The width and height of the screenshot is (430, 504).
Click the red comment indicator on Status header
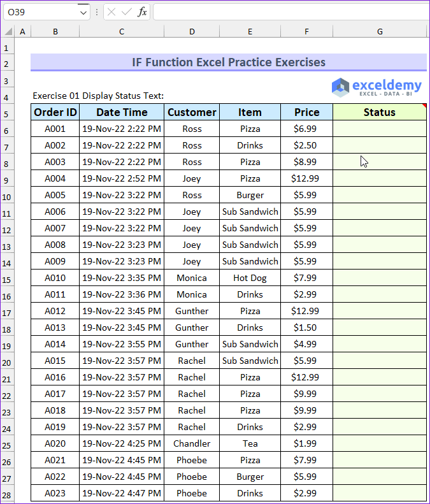point(424,106)
